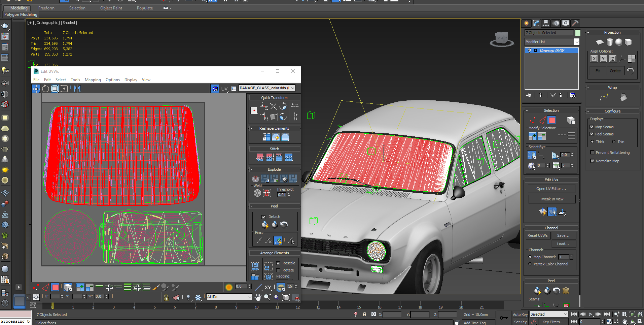
Task: Click the Tweak In View button
Action: tap(551, 199)
